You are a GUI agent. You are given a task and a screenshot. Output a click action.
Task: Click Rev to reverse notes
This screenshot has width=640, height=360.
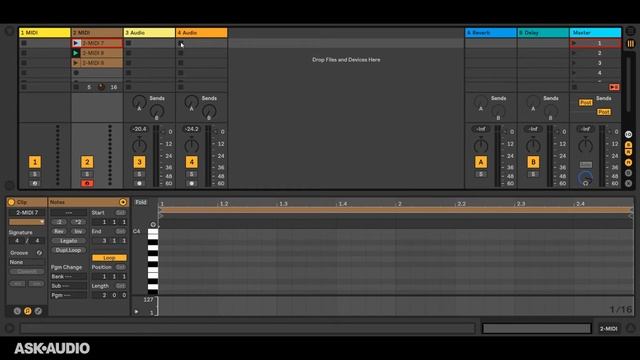pyautogui.click(x=59, y=231)
